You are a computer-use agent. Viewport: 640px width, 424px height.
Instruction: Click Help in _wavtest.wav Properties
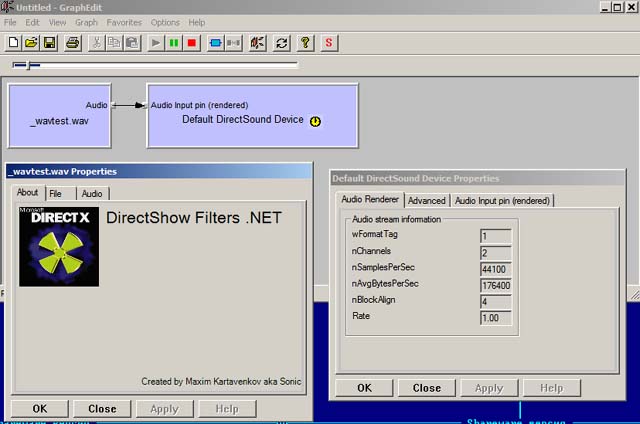[227, 409]
